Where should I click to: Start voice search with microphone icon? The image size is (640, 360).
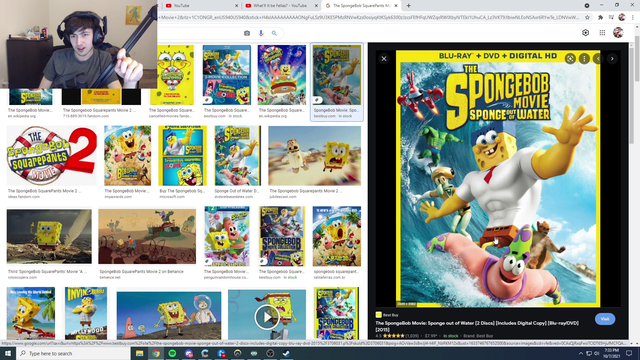tap(261, 33)
